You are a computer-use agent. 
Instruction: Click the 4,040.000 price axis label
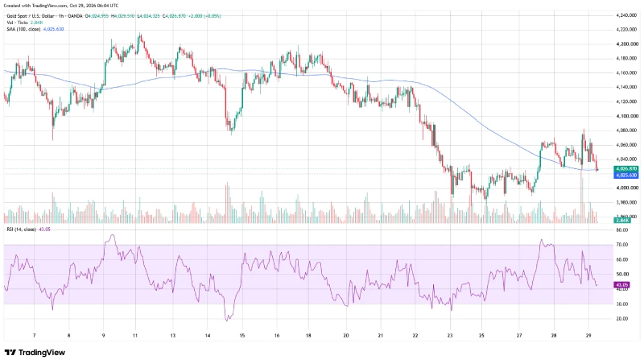[627, 159]
